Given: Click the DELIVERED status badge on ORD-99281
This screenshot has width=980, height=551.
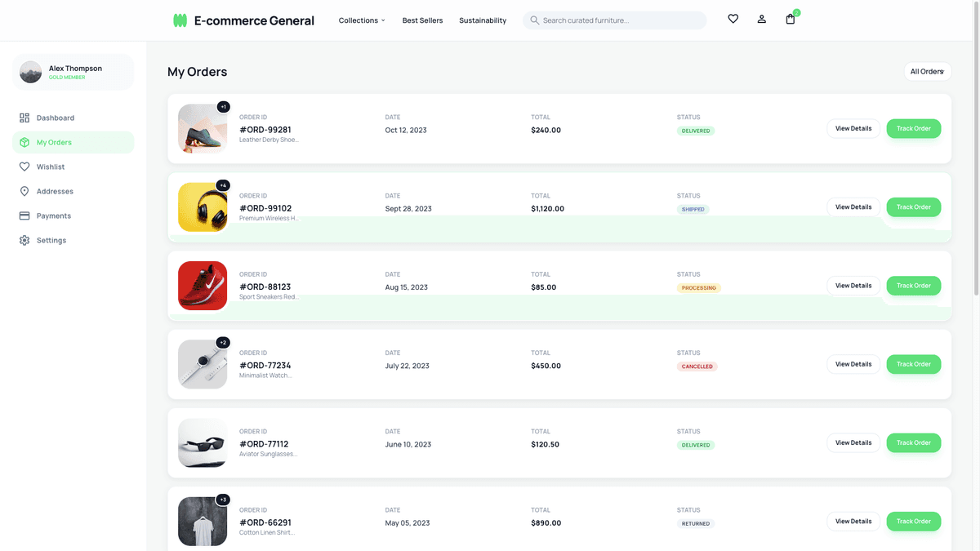Looking at the screenshot, I should pos(696,130).
